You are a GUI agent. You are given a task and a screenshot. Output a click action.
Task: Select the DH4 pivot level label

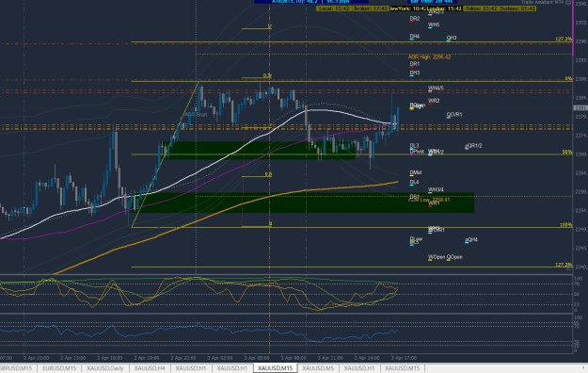pos(415,37)
